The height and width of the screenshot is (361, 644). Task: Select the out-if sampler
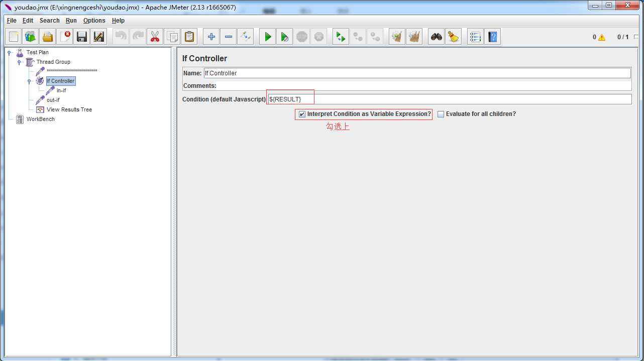(x=53, y=100)
